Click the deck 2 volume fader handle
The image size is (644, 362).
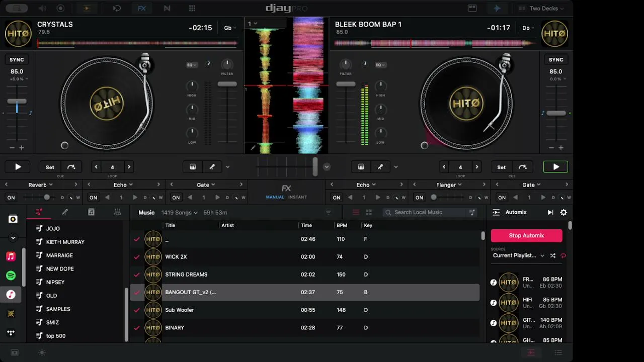(346, 84)
